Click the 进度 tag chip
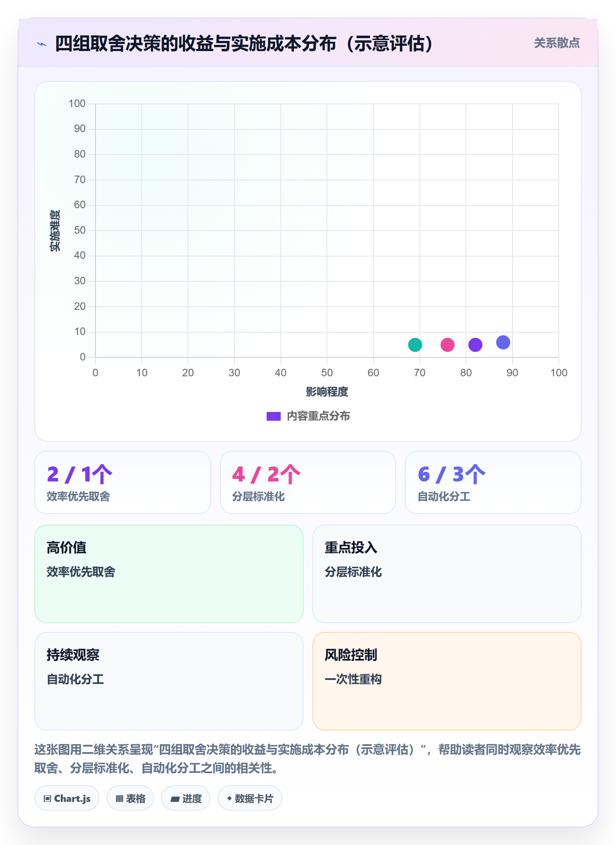Image resolution: width=616 pixels, height=845 pixels. (186, 798)
